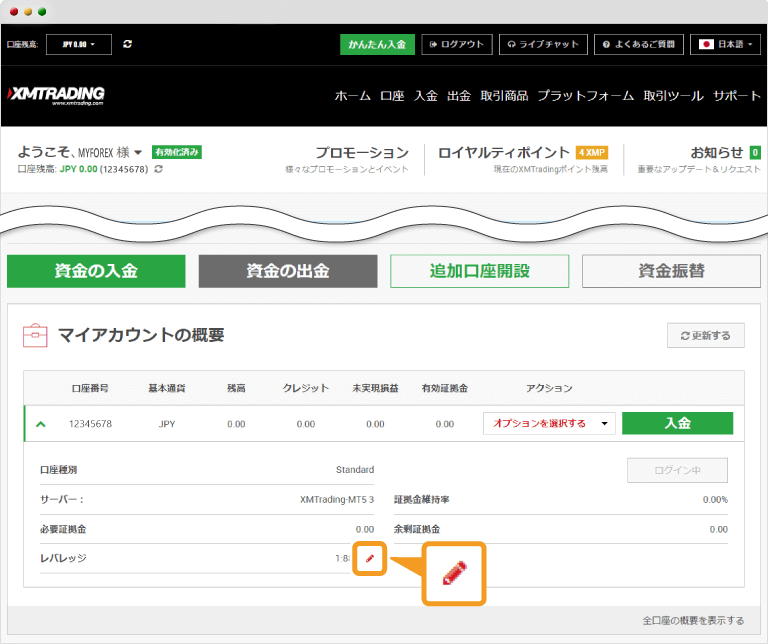
Task: Click the 資金の出金 withdrawal button
Action: [288, 271]
